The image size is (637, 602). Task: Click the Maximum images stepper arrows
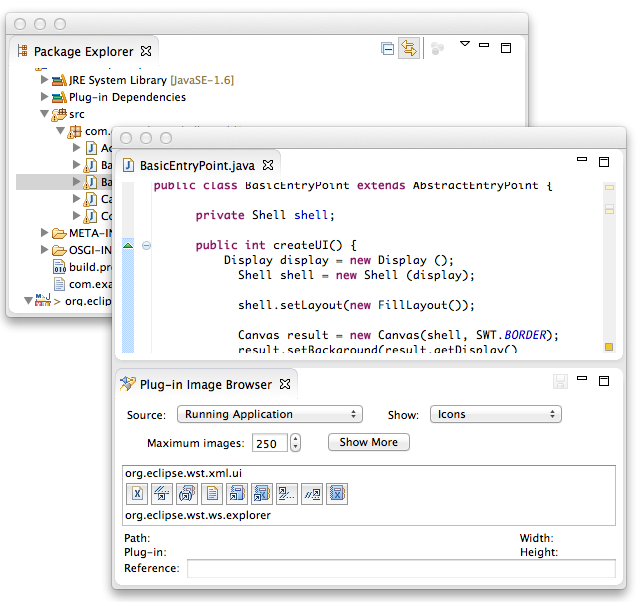coord(295,443)
